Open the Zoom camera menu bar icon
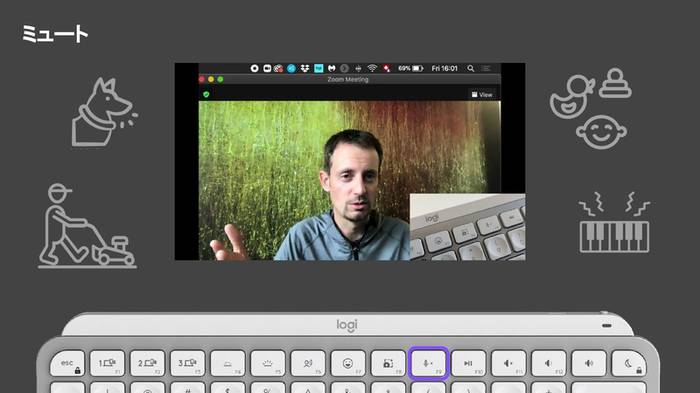700x393 pixels. pyautogui.click(x=267, y=68)
